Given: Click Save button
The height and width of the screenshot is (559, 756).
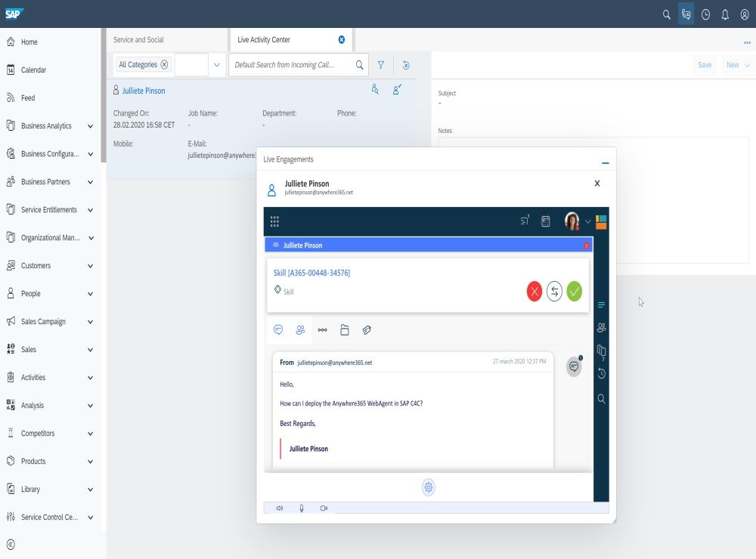Looking at the screenshot, I should coord(705,64).
